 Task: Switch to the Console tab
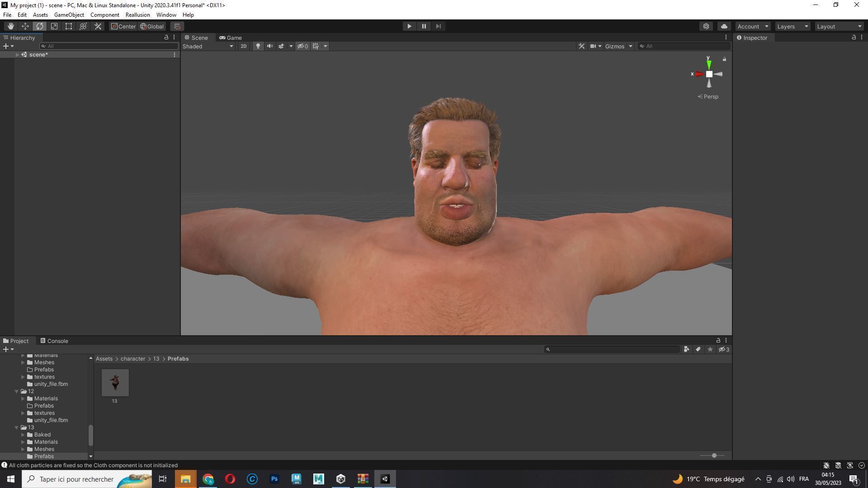pos(54,341)
